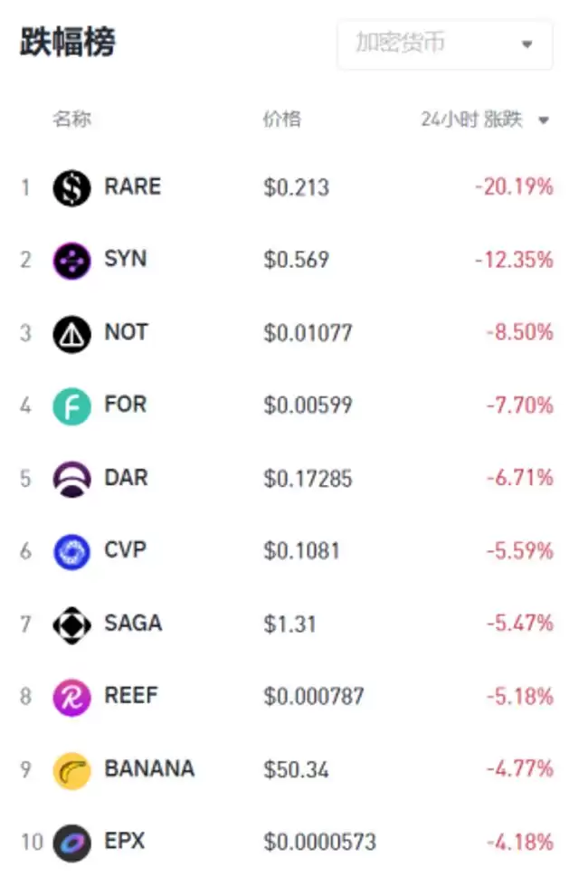
Task: Click the DAR coin icon
Action: (x=71, y=479)
